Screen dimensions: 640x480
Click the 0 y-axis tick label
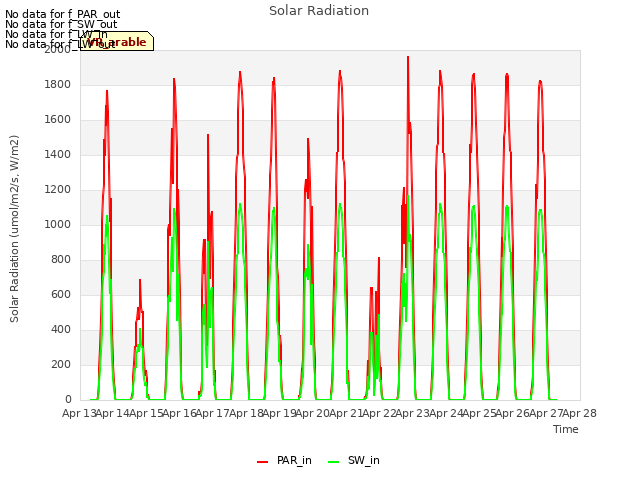(68, 400)
